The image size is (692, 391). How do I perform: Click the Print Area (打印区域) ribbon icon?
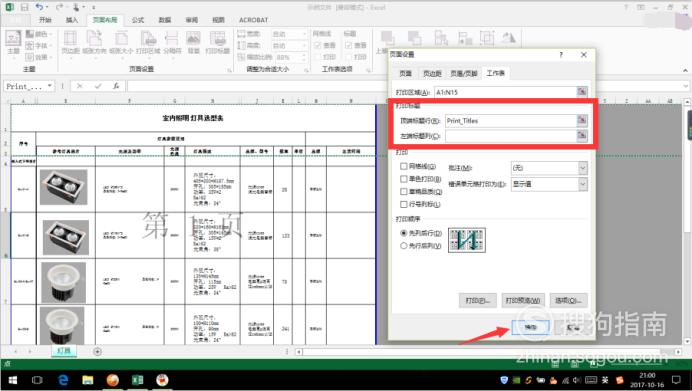tap(148, 42)
